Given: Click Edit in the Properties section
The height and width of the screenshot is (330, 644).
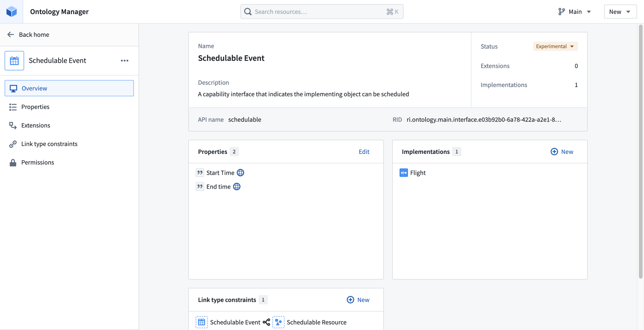Looking at the screenshot, I should click(x=364, y=151).
